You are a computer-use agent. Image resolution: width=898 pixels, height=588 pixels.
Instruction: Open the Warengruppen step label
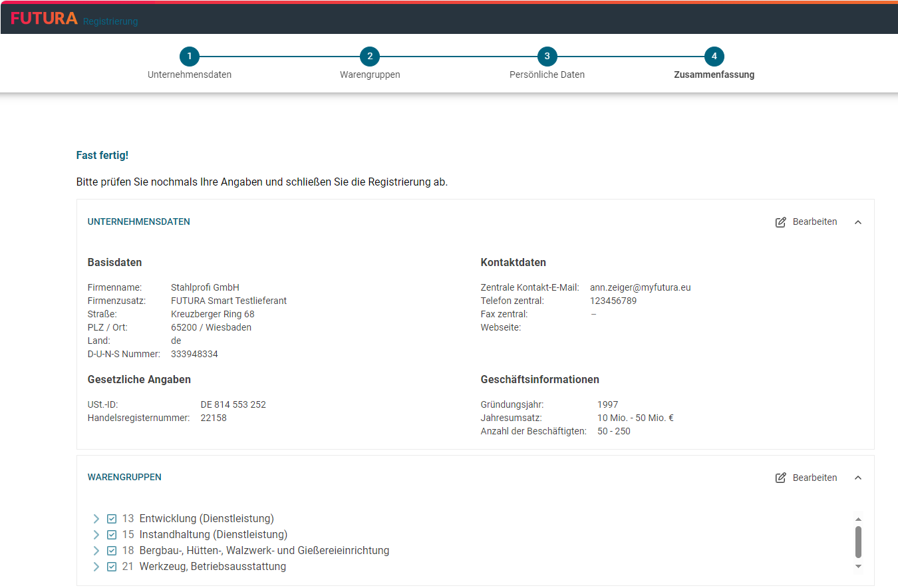[370, 75]
